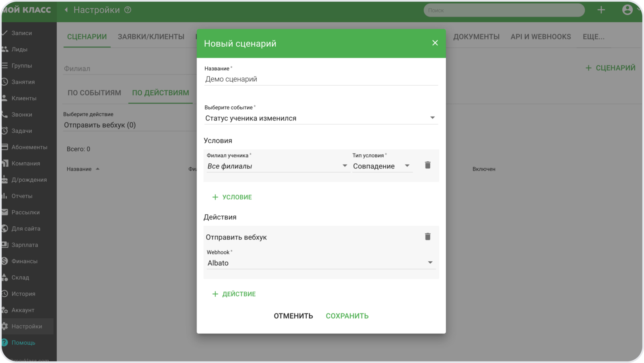
Task: Click the help question mark beside Настройки
Action: 128,10
